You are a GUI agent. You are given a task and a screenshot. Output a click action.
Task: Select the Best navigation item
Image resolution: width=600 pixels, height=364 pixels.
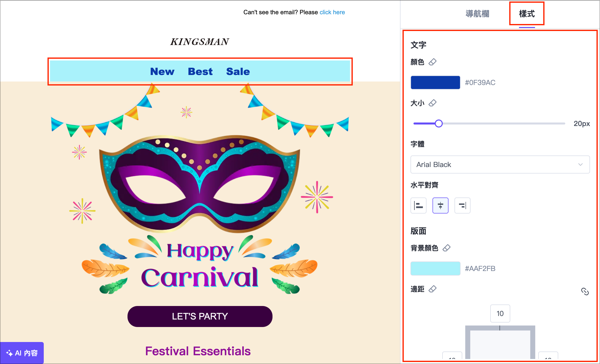click(x=200, y=71)
